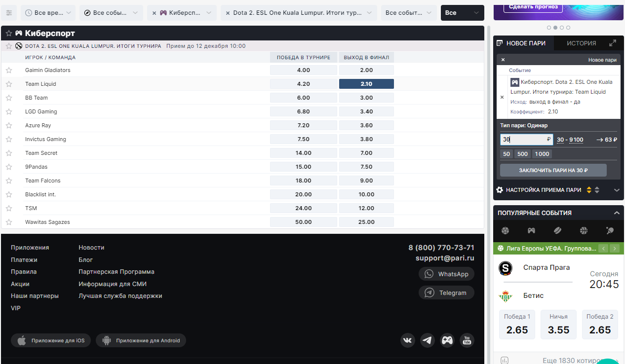Download 'Приложение для Android'
Viewport: 625px width, 364px height.
coord(141,340)
